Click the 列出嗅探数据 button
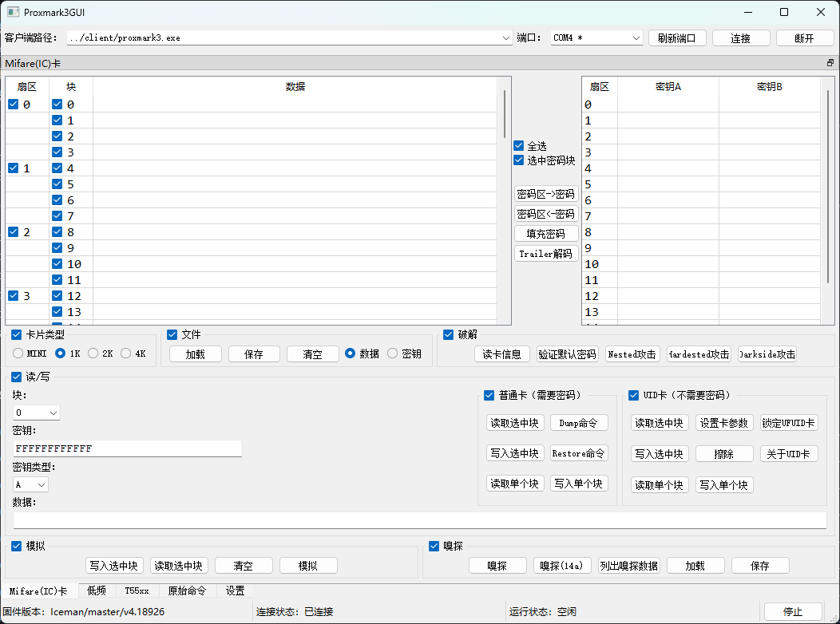840x624 pixels. click(629, 566)
